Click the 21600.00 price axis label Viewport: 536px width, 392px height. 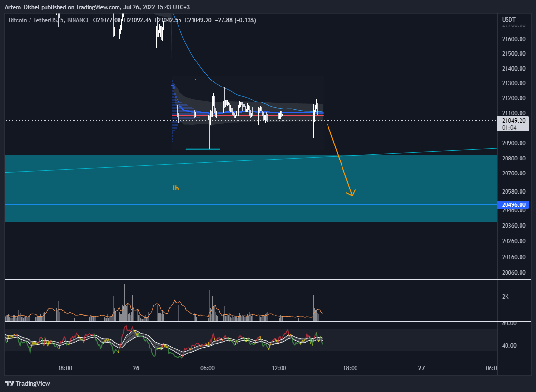pyautogui.click(x=513, y=39)
